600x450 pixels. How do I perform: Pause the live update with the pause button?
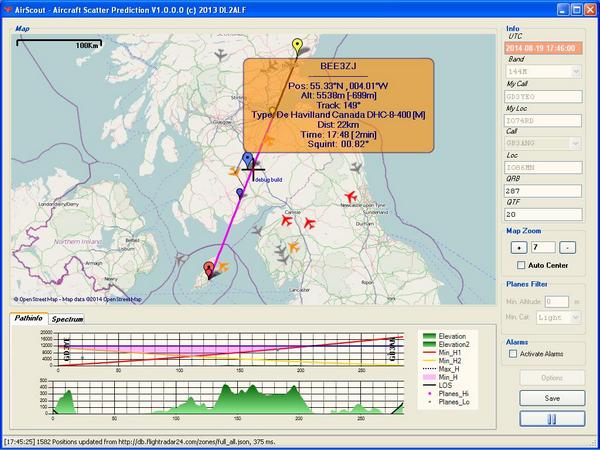click(x=552, y=419)
